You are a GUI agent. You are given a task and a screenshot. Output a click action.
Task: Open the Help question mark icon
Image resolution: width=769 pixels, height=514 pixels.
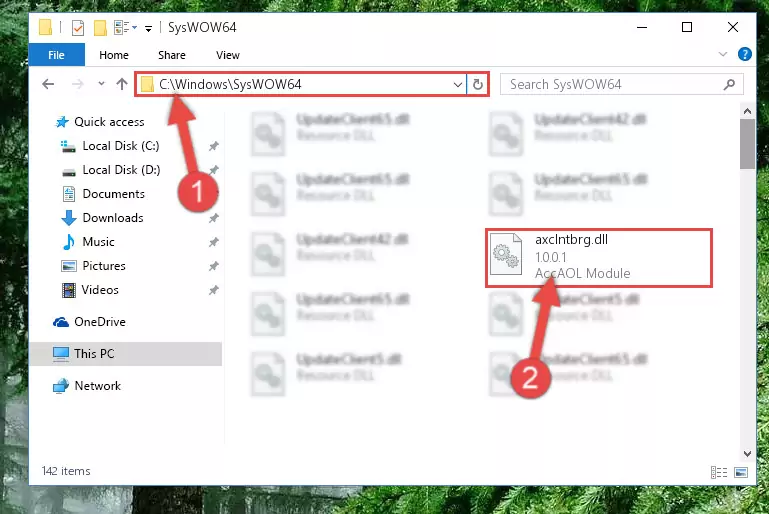click(x=744, y=54)
